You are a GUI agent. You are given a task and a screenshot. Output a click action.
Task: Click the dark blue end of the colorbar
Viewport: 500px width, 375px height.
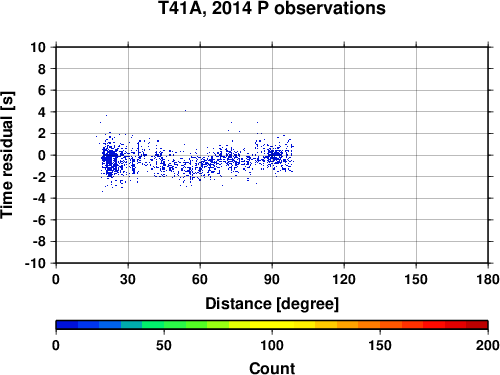[x=67, y=325]
